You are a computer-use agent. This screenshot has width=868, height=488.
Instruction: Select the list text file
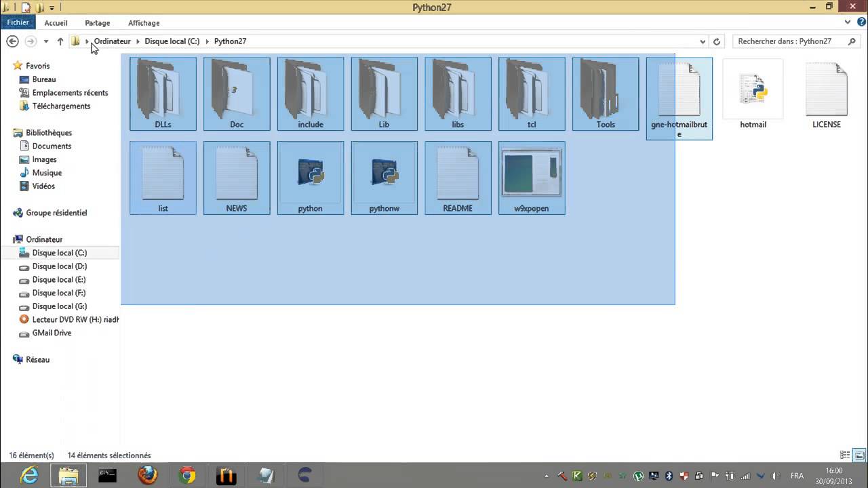tap(163, 178)
